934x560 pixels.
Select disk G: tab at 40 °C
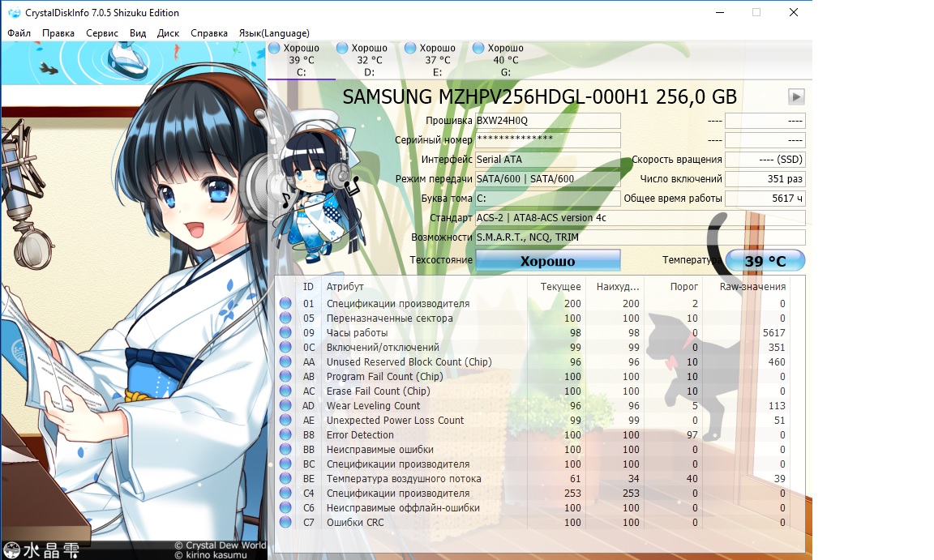(505, 60)
